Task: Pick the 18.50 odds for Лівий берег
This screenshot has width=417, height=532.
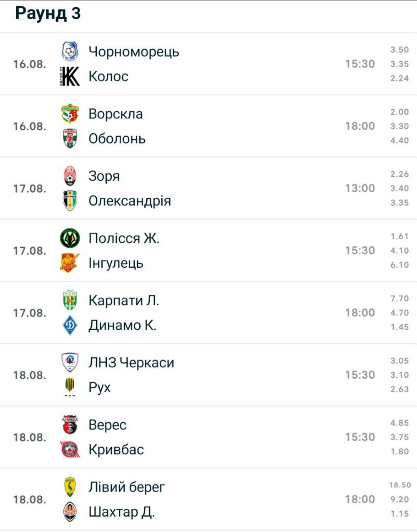Action: coord(400,485)
